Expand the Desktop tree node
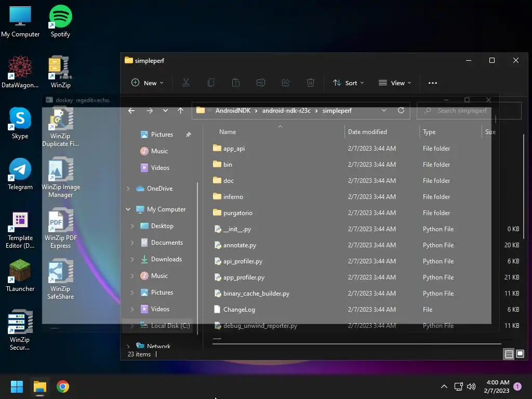This screenshot has height=399, width=532. click(132, 226)
